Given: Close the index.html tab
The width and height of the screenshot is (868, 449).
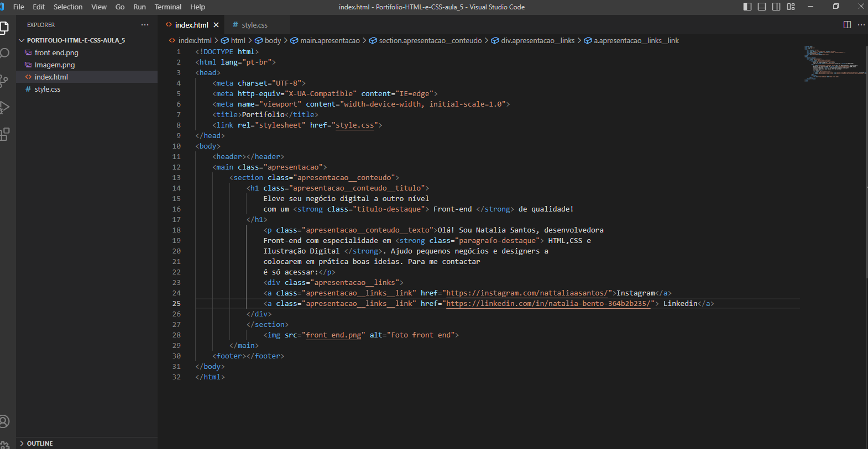Looking at the screenshot, I should point(216,25).
